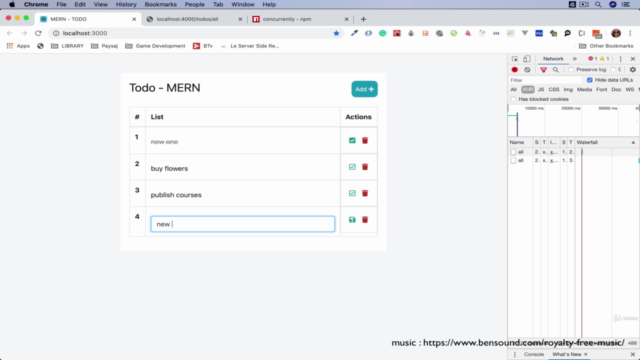Open Spotlight search in menu bar
Screen dimensions: 640x360
598,4
